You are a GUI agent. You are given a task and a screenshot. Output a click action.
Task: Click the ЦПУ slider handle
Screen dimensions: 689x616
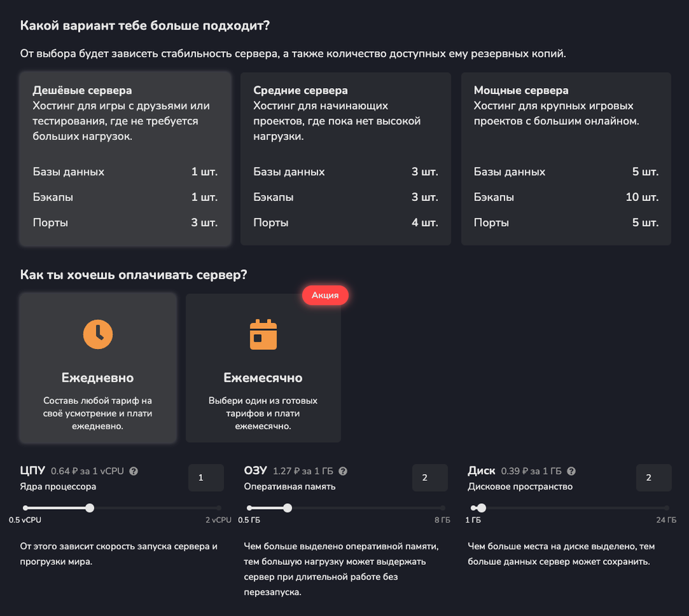[89, 508]
